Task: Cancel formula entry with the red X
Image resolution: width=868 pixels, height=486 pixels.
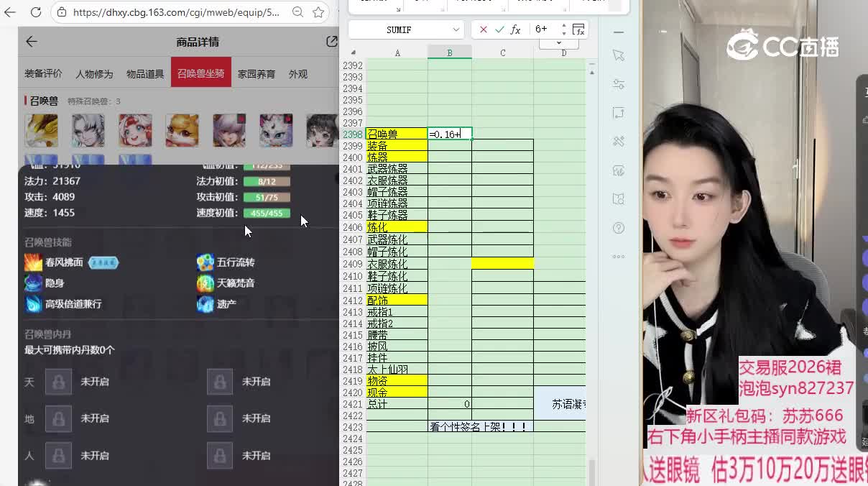Action: point(483,29)
